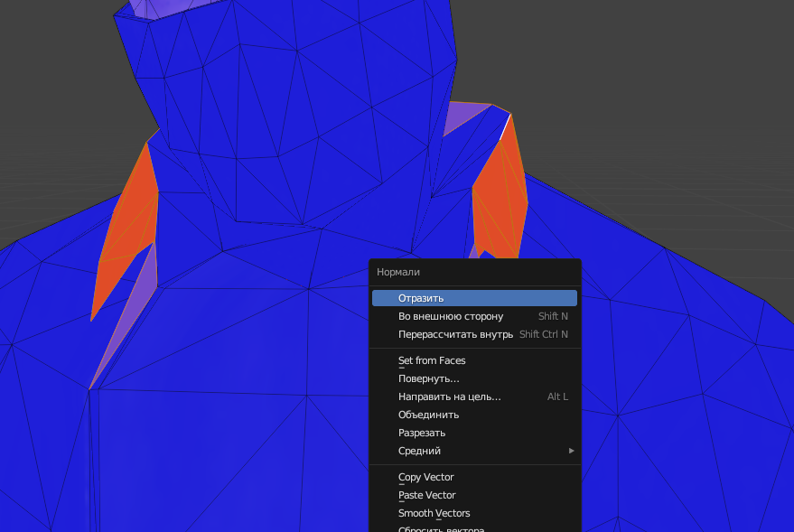Choose Разрезать menu entry

pos(422,433)
